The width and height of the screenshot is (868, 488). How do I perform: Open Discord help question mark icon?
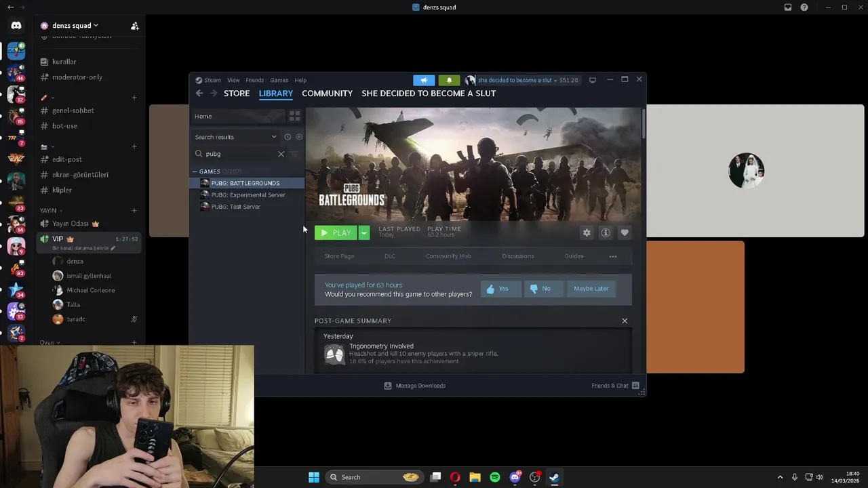tap(804, 7)
